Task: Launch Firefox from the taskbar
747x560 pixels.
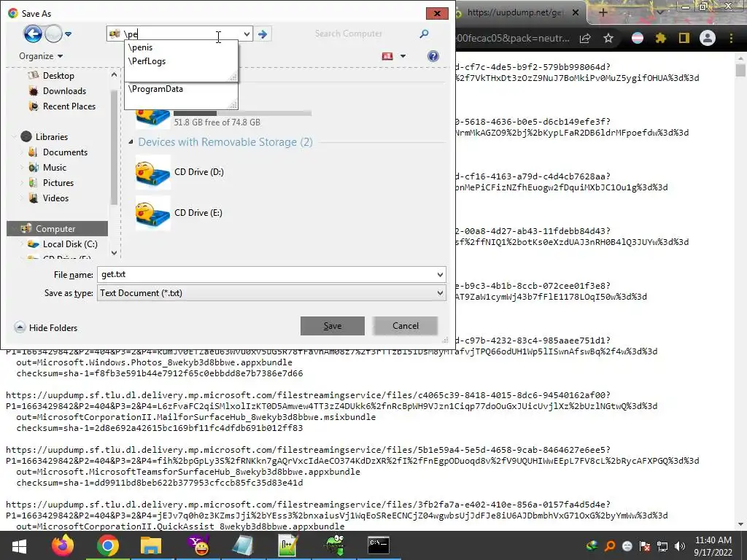Action: click(x=63, y=545)
